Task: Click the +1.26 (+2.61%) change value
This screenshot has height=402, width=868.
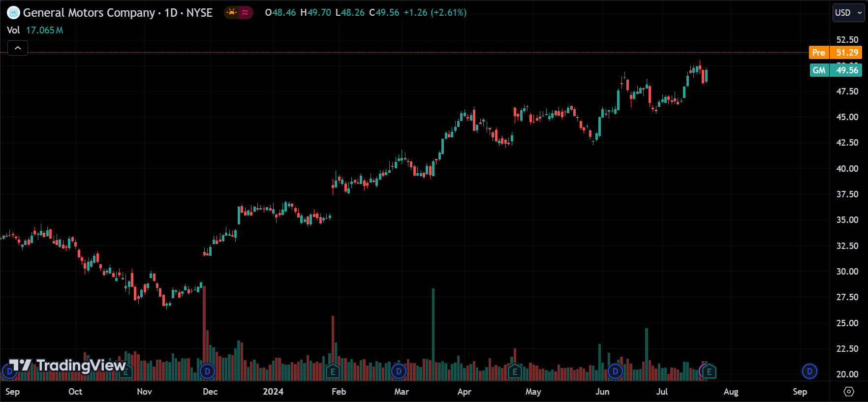Action: (435, 13)
